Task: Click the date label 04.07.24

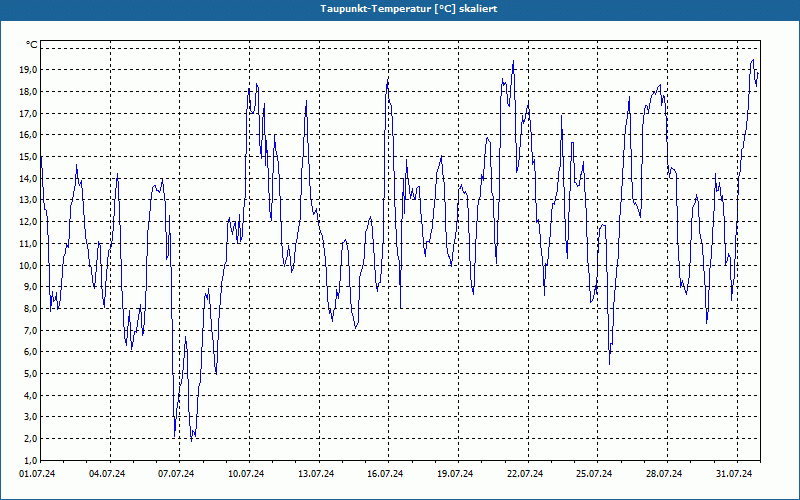Action: (x=107, y=474)
